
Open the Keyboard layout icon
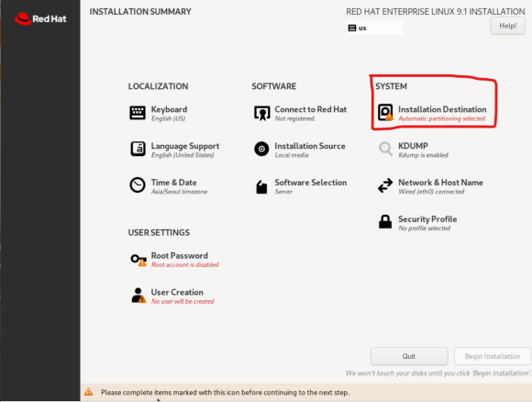(138, 113)
